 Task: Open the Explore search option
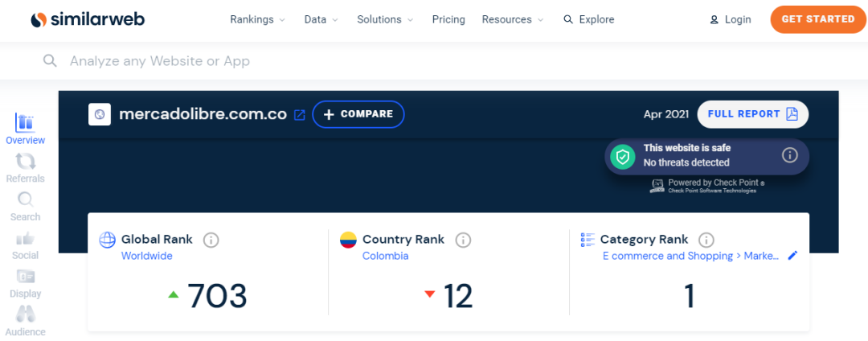point(589,19)
